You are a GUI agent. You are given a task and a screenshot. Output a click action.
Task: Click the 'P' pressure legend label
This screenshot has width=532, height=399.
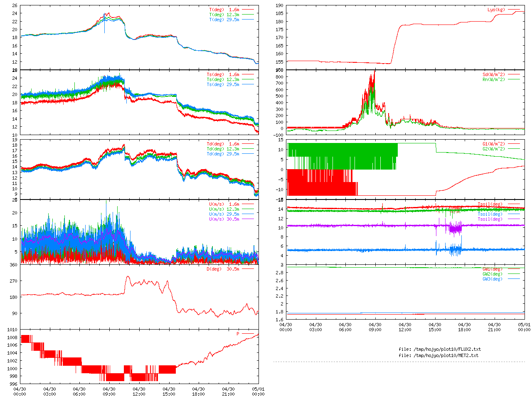[238, 334]
